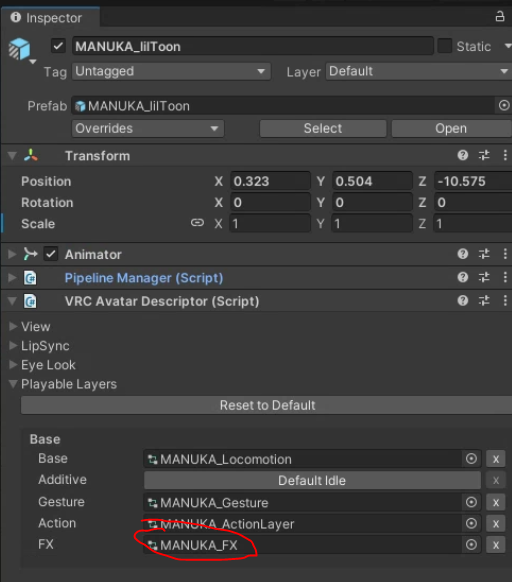This screenshot has height=582, width=512.
Task: Open Animator presets icon
Action: [x=484, y=254]
